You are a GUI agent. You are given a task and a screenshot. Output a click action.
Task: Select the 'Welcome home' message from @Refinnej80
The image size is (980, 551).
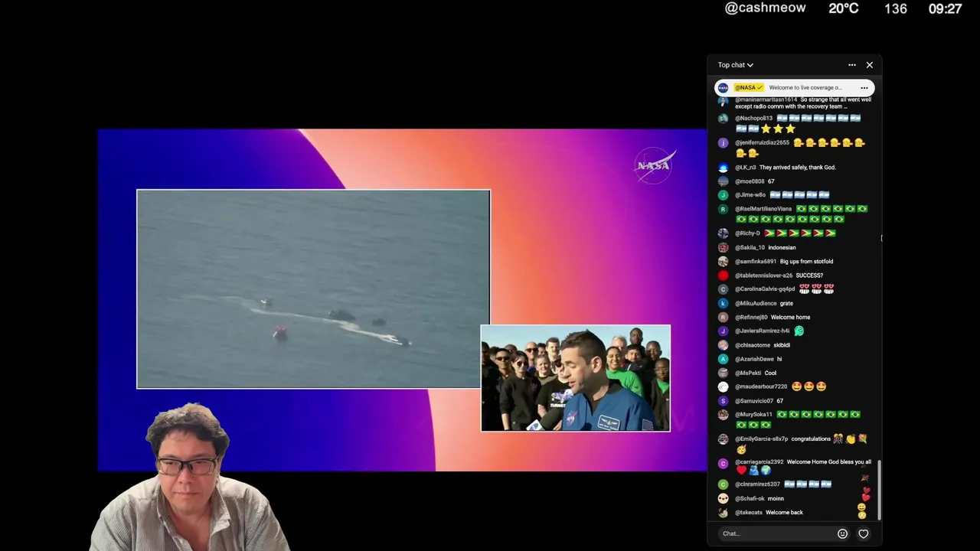tap(790, 317)
